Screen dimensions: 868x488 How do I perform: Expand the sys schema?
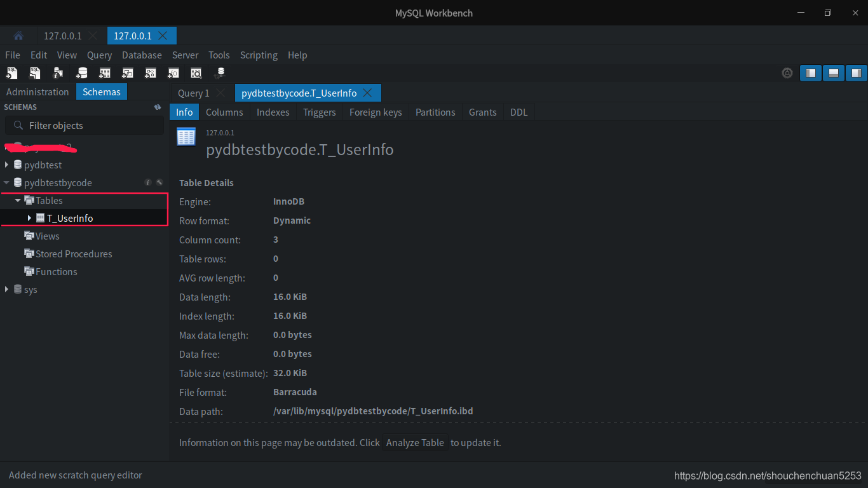tap(7, 289)
